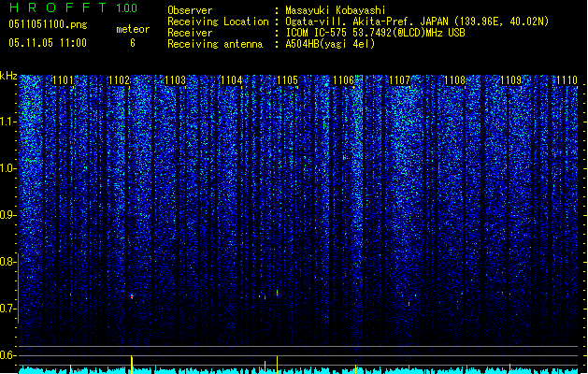The width and height of the screenshot is (588, 374).
Task: Click the Receiving Location label
Action: [218, 22]
